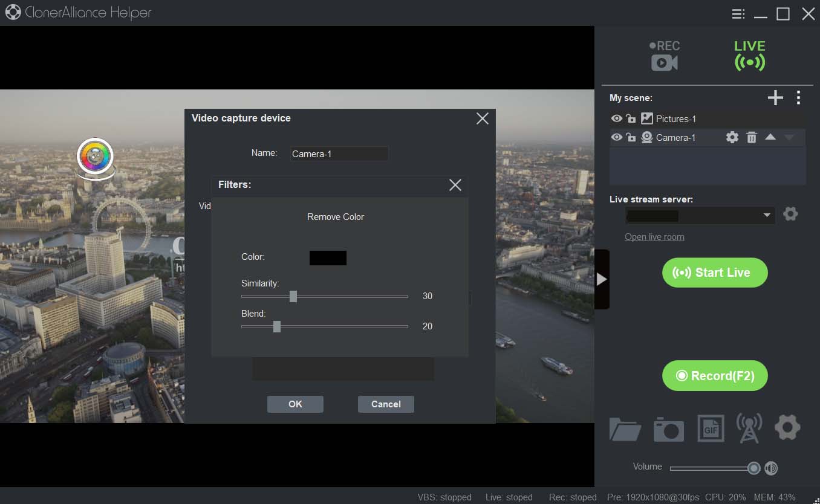The height and width of the screenshot is (504, 820).
Task: Toggle lock on Pictures-1 source
Action: tap(631, 118)
